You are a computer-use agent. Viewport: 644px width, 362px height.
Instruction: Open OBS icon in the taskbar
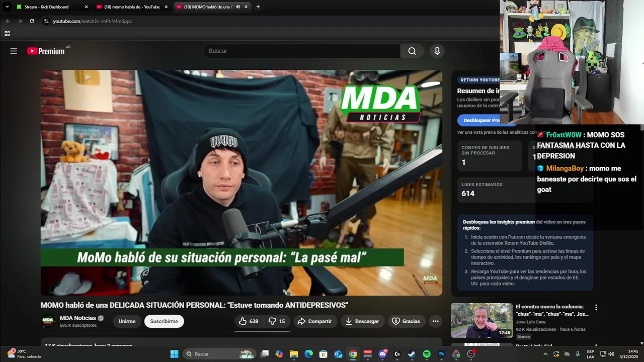pos(471,354)
